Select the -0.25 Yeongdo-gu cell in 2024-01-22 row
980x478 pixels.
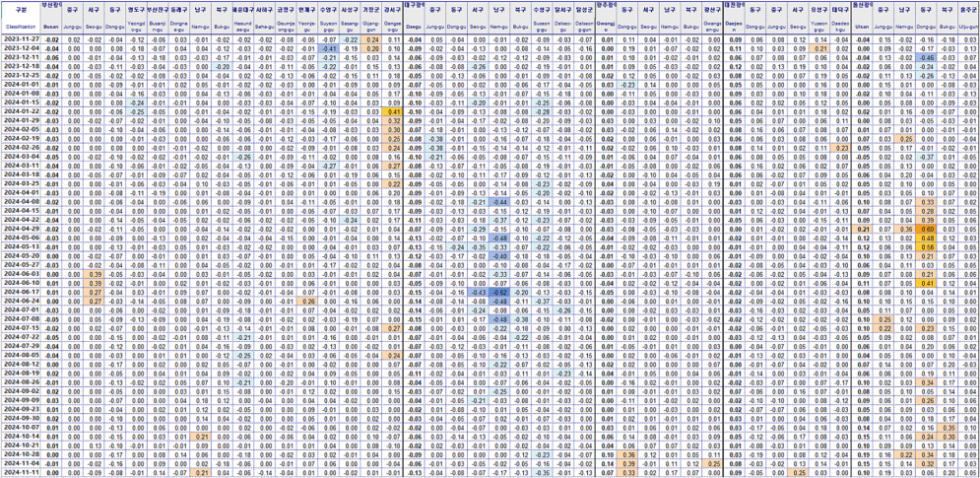click(x=136, y=110)
